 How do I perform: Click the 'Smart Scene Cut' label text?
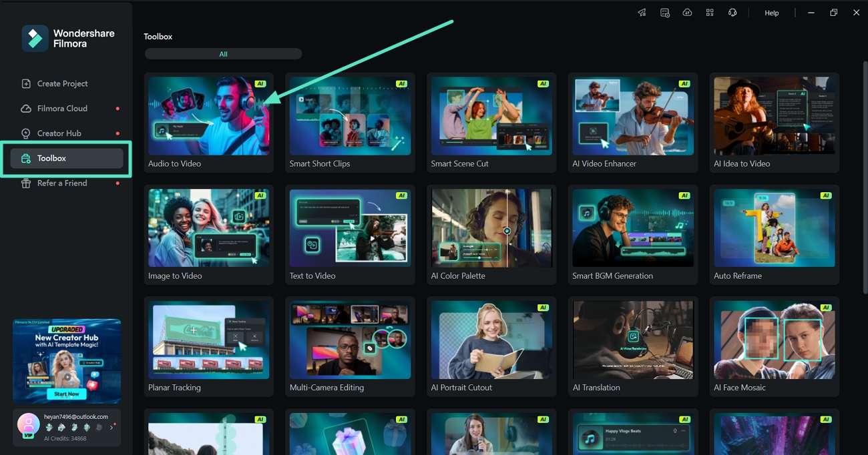[460, 163]
